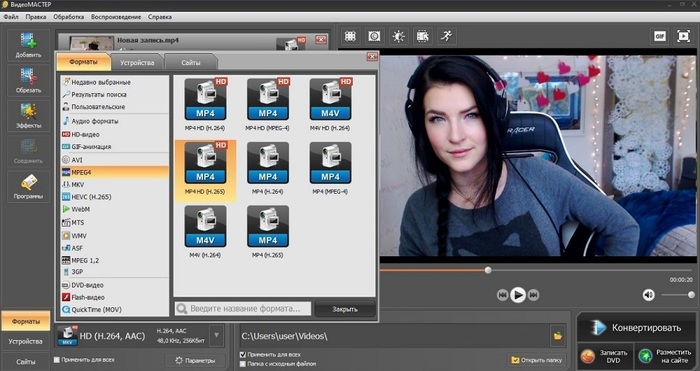Play the video preview
The image size is (700, 371).
pos(518,295)
